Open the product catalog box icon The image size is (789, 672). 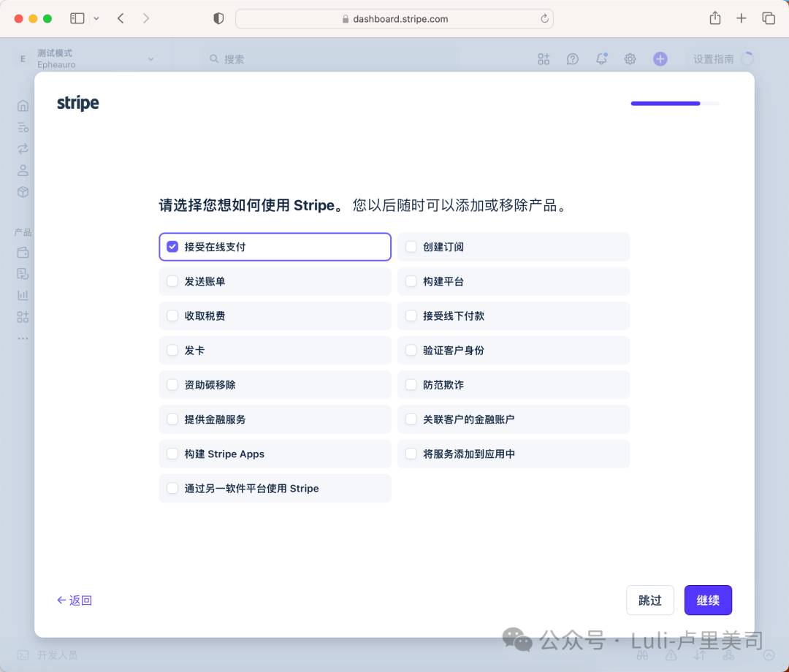click(23, 192)
